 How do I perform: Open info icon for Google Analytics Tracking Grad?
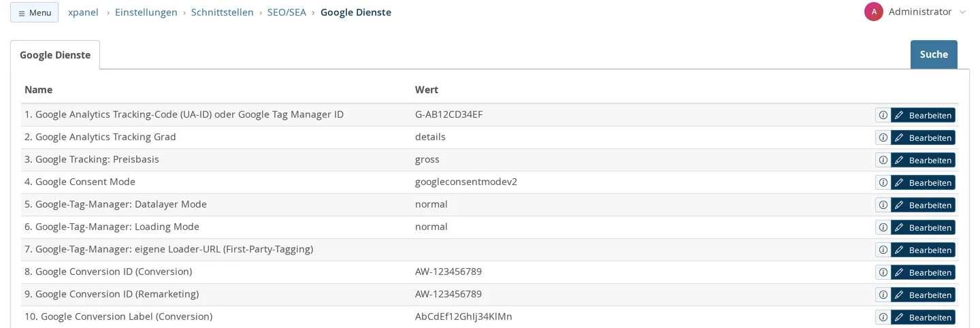(883, 137)
